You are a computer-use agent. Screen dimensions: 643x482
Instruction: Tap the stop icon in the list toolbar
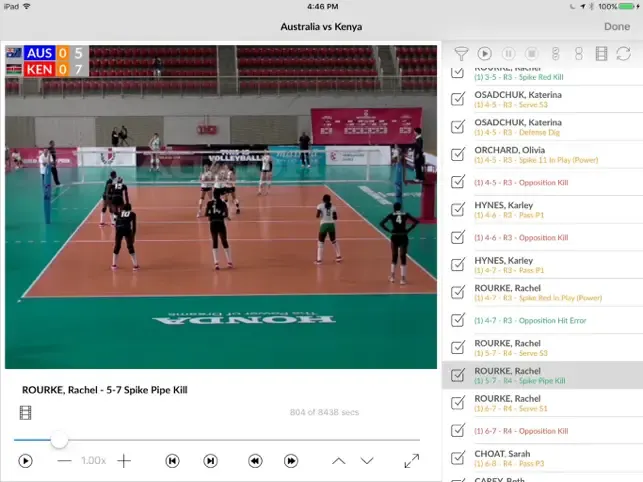click(531, 54)
